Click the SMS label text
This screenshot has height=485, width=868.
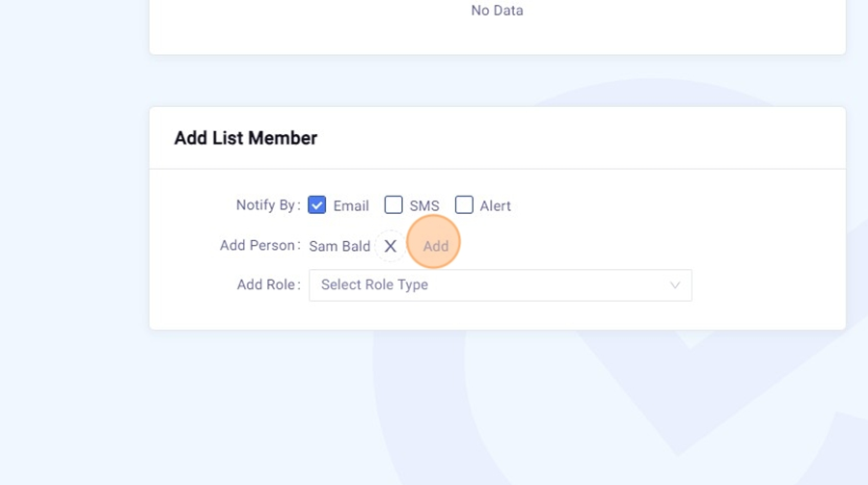click(424, 206)
